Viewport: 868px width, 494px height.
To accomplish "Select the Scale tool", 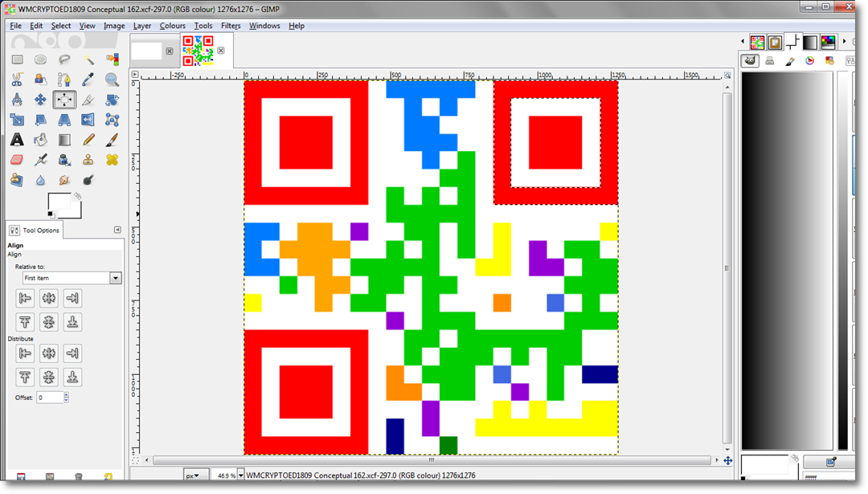I will (x=17, y=120).
